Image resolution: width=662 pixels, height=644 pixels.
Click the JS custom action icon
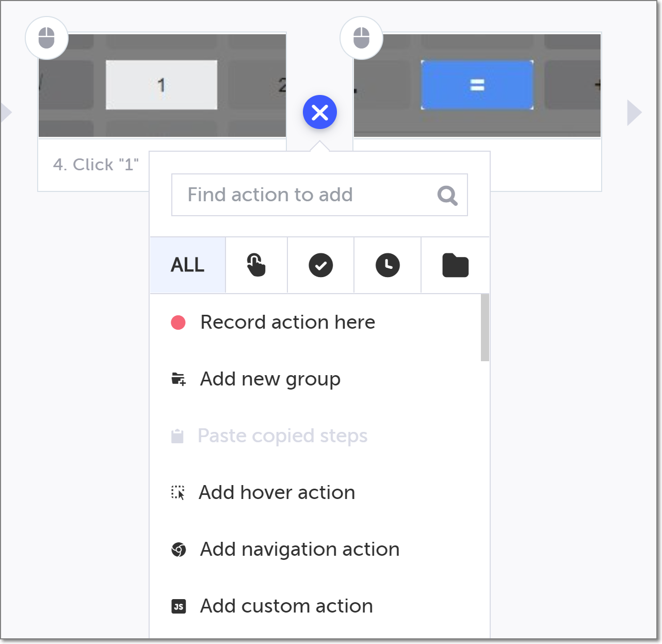pos(179,606)
